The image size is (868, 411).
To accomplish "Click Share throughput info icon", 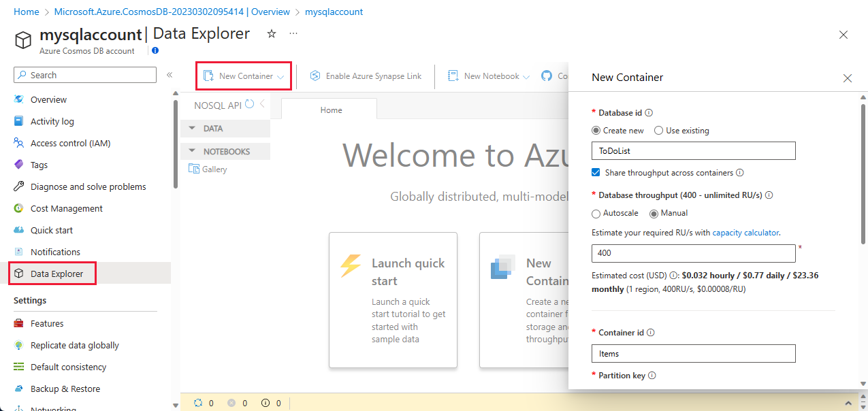I will point(739,173).
